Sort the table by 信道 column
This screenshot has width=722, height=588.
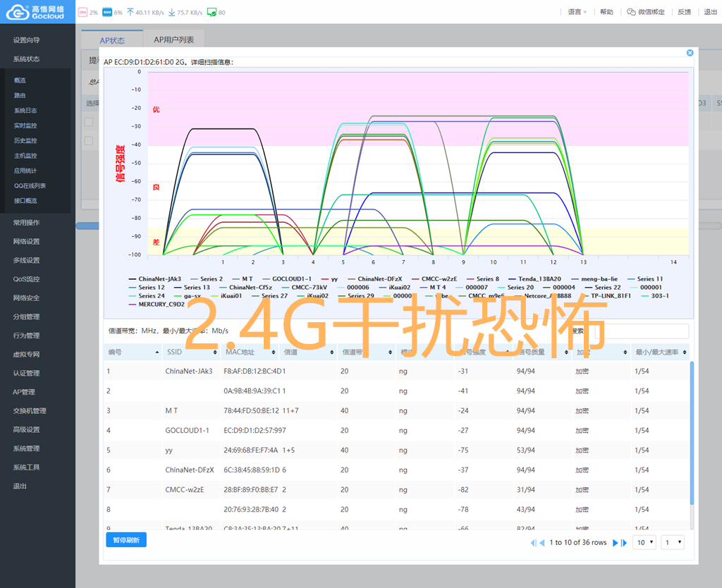tap(309, 353)
